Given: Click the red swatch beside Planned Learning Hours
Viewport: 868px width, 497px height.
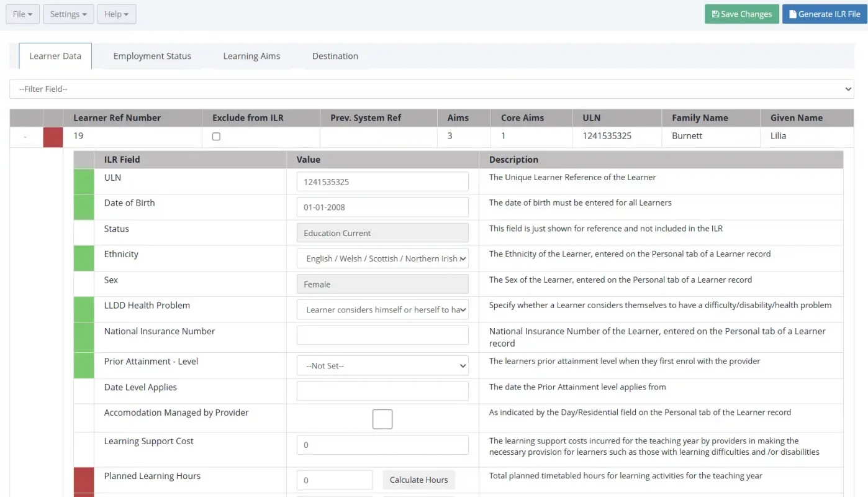Looking at the screenshot, I should 84,480.
